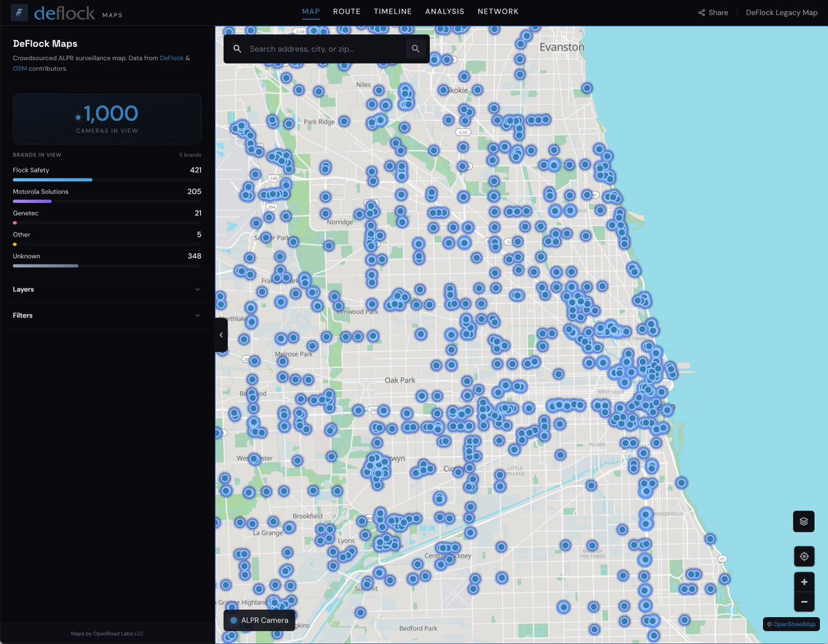Click the 1,000 cameras in view counter

107,119
